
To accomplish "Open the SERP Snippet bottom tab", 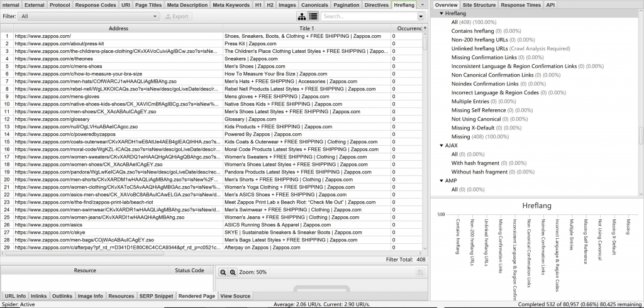I will coord(156,295).
